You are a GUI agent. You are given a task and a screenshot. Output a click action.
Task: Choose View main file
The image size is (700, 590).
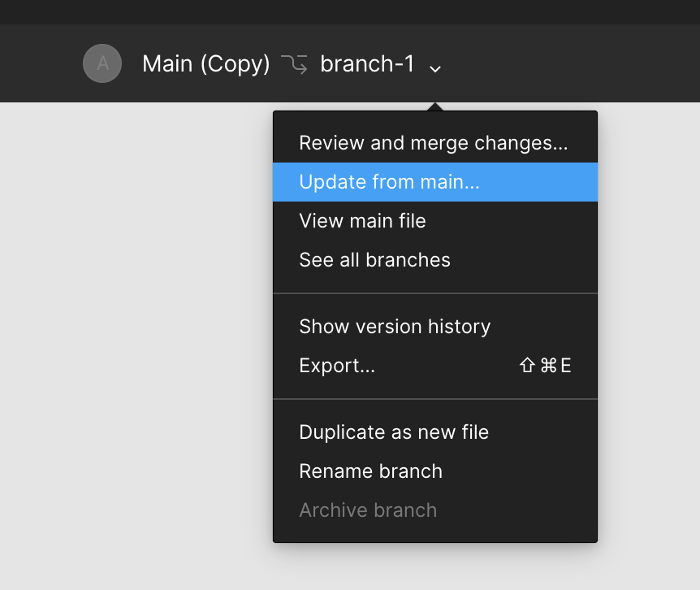coord(435,220)
